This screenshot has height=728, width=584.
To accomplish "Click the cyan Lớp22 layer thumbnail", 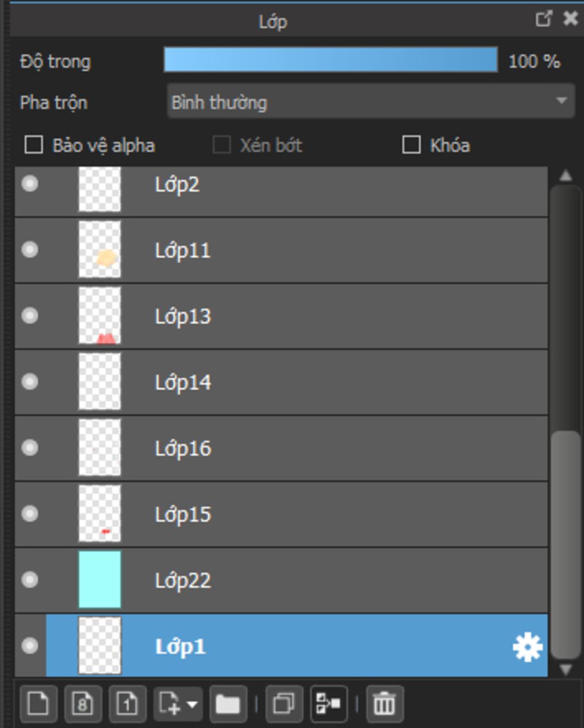I will pos(100,579).
